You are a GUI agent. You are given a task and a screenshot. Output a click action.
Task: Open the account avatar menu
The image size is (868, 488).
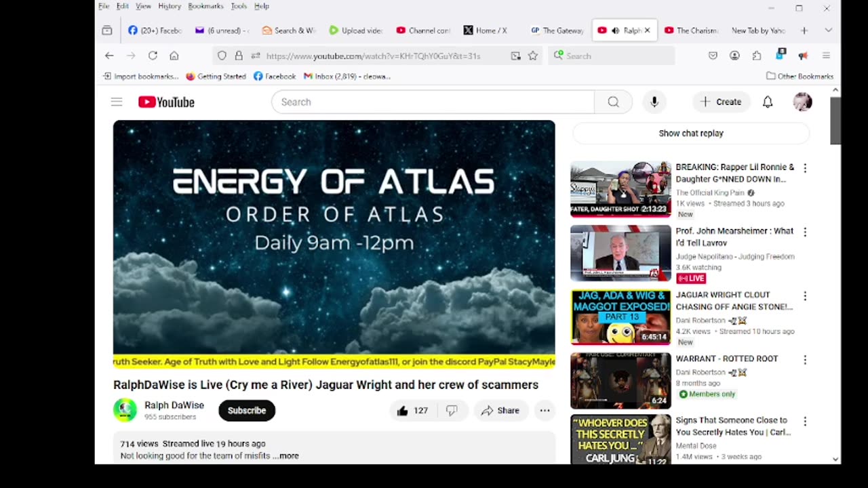803,102
